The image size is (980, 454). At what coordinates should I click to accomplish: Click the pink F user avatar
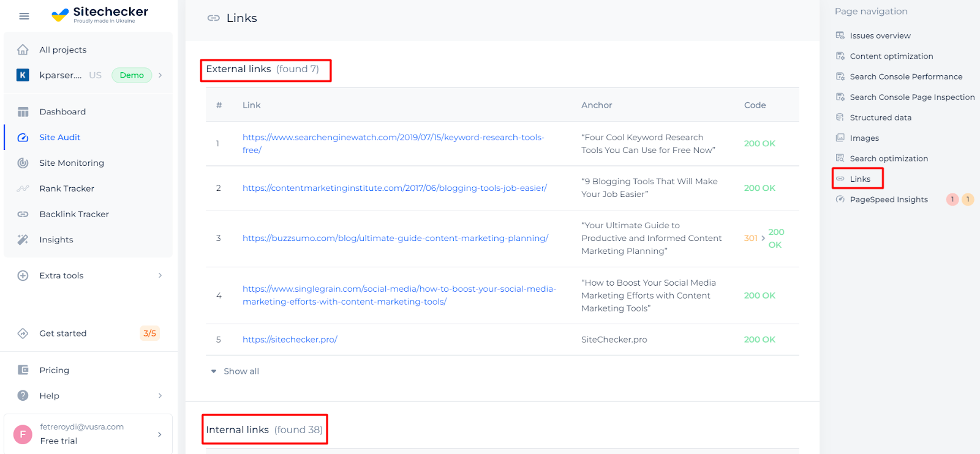point(23,434)
